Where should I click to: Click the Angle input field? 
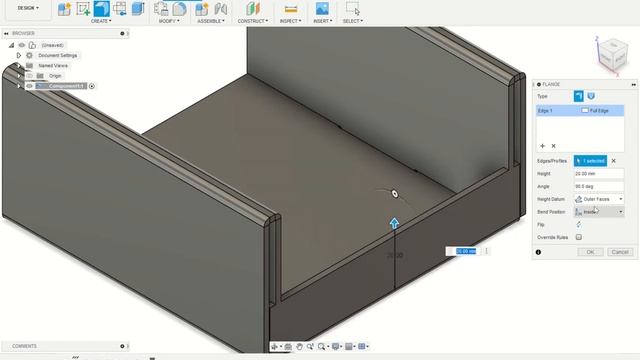599,186
